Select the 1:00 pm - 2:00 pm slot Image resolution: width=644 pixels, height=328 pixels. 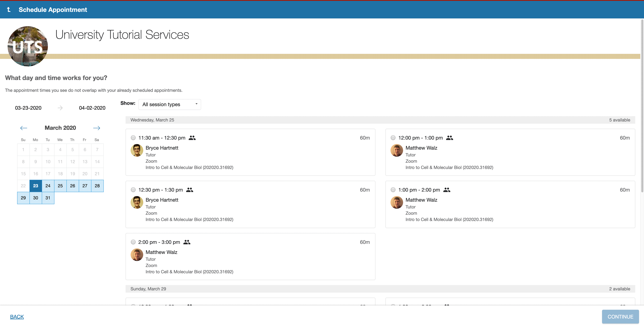click(x=393, y=190)
